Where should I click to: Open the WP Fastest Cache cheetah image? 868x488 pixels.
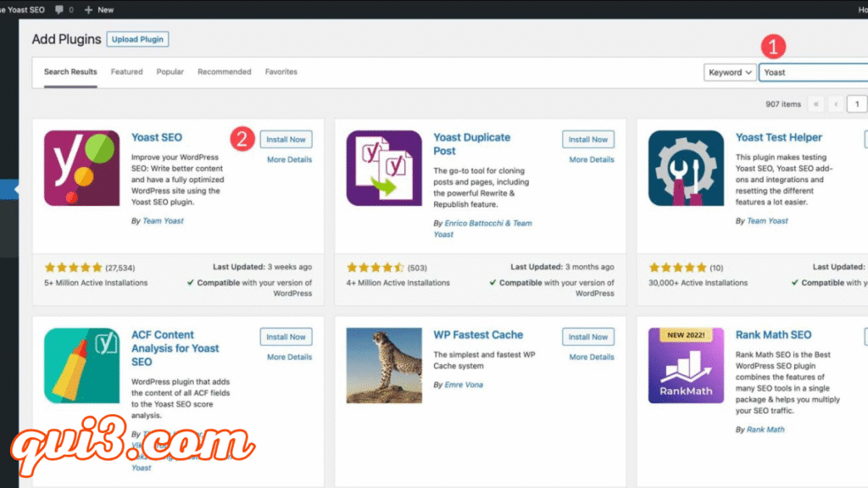tap(384, 366)
